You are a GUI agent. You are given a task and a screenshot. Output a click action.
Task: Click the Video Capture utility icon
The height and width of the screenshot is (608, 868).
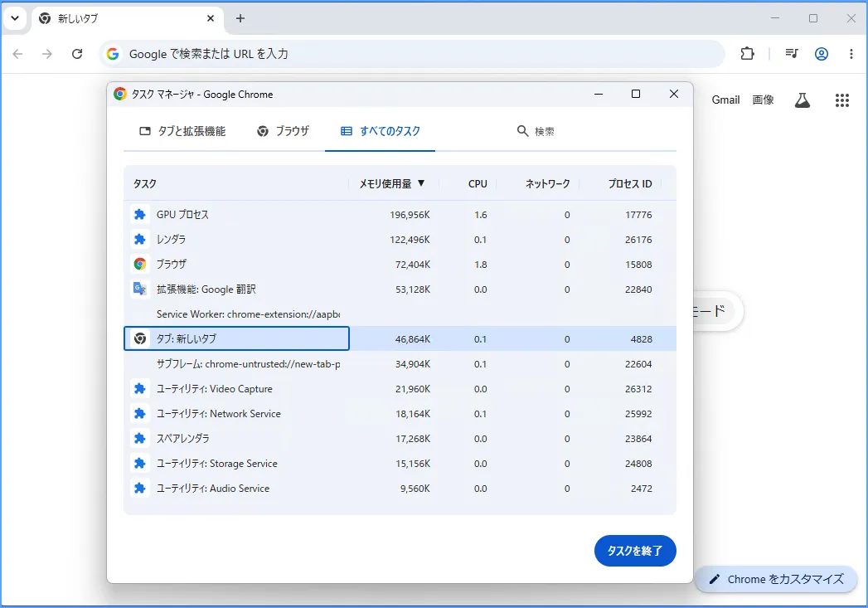139,389
